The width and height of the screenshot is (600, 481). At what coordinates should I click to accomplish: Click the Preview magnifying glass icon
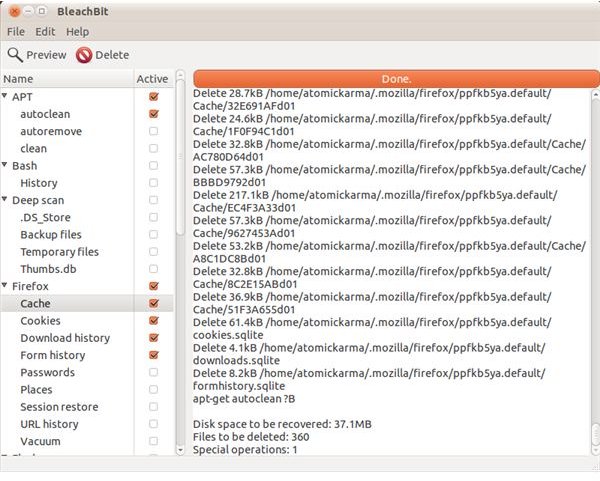point(15,55)
